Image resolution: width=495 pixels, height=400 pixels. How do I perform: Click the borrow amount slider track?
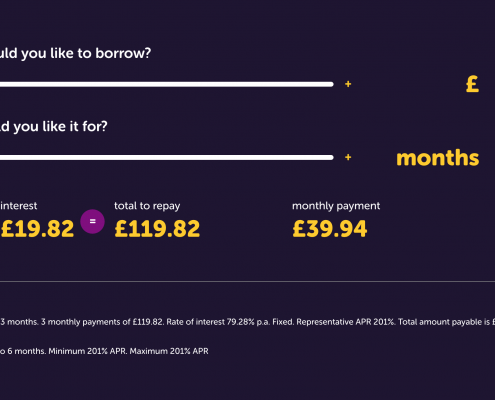[167, 84]
